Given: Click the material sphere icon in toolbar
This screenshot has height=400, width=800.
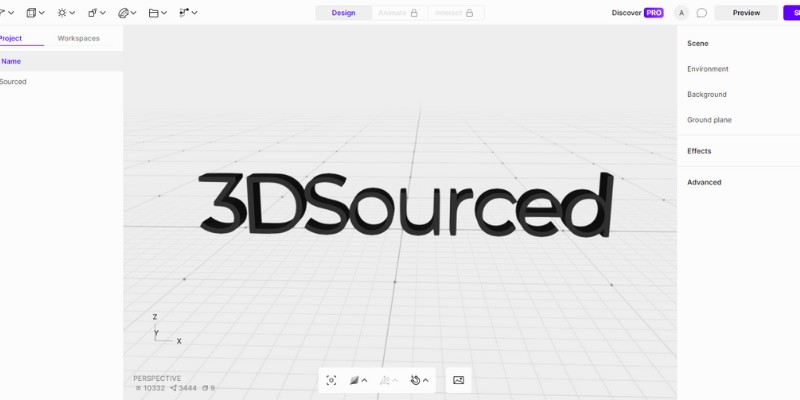Looking at the screenshot, I should point(123,13).
